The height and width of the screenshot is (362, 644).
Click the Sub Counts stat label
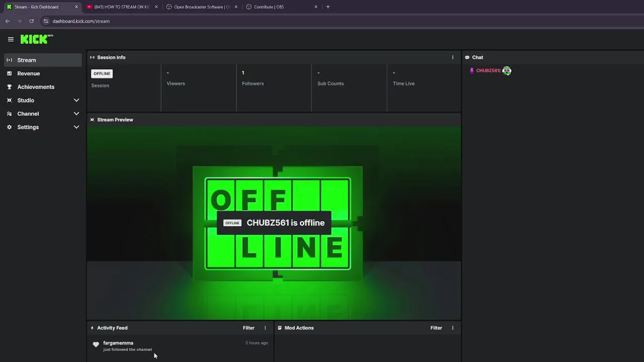pyautogui.click(x=331, y=83)
